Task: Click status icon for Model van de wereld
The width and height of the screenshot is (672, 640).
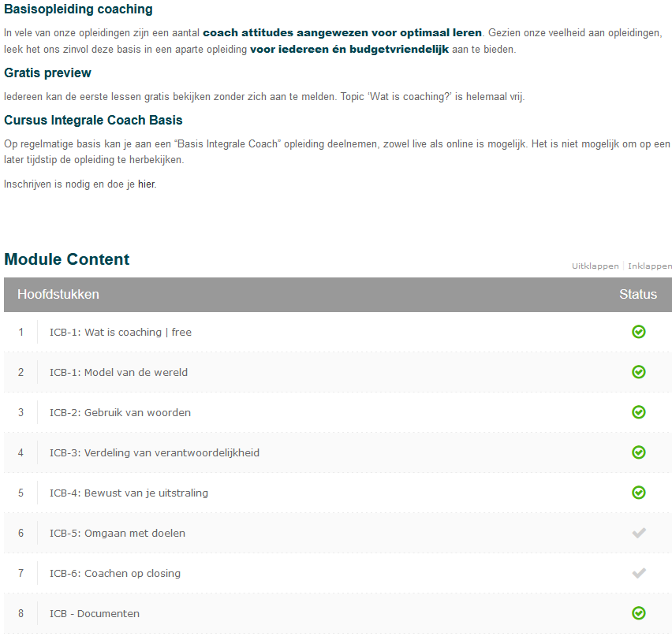Action: pos(639,372)
